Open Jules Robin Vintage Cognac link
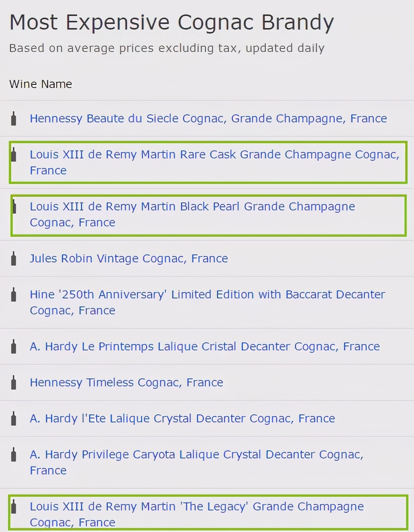Image resolution: width=414 pixels, height=532 pixels. coord(129,258)
